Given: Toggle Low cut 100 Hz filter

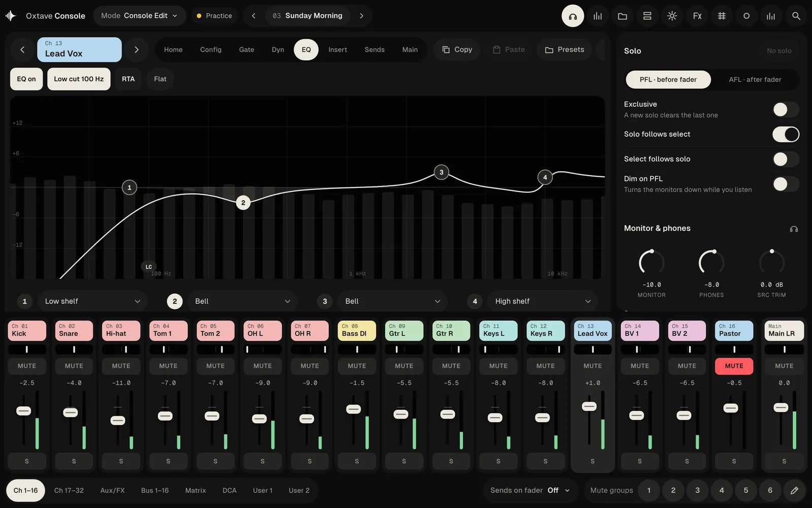Looking at the screenshot, I should pyautogui.click(x=79, y=79).
